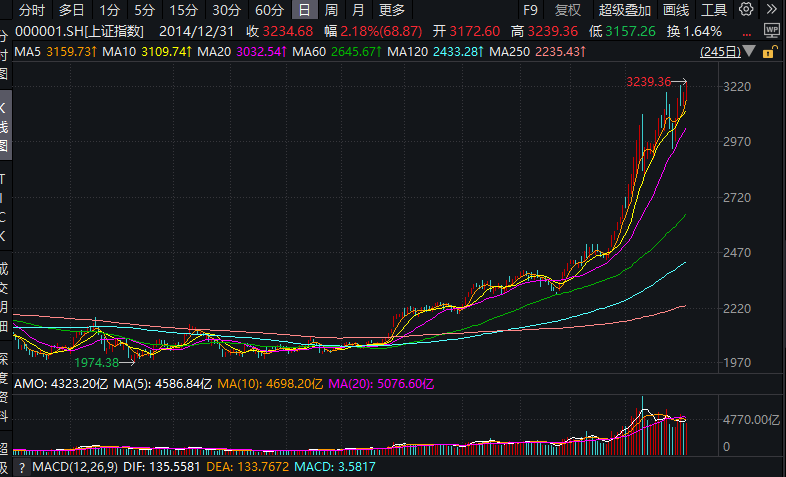Screen dimensions: 786x477
Task: Select the 60分 period tab
Action: pyautogui.click(x=269, y=10)
